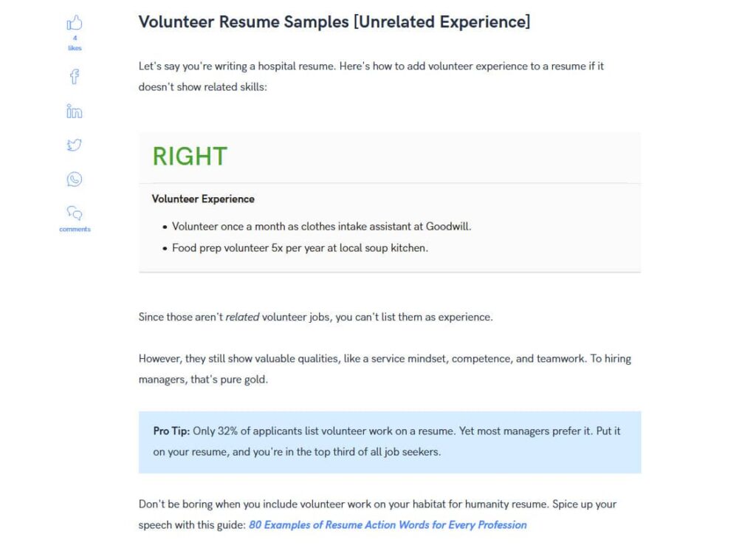756x548 pixels.
Task: Click the "4 likes" count
Action: [x=75, y=43]
